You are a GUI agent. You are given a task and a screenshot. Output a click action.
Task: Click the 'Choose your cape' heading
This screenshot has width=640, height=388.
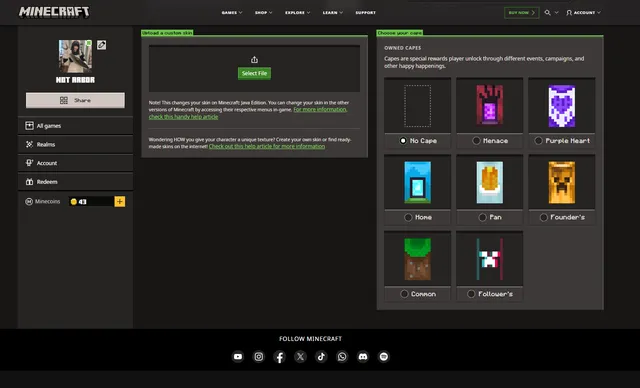(400, 33)
